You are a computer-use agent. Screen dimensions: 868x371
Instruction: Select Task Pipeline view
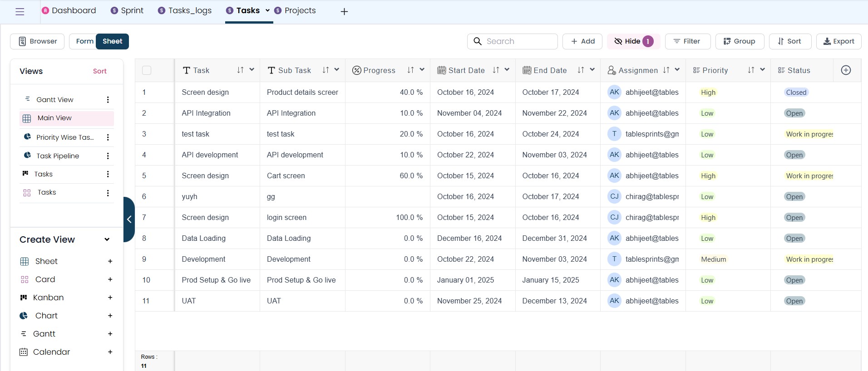(58, 156)
